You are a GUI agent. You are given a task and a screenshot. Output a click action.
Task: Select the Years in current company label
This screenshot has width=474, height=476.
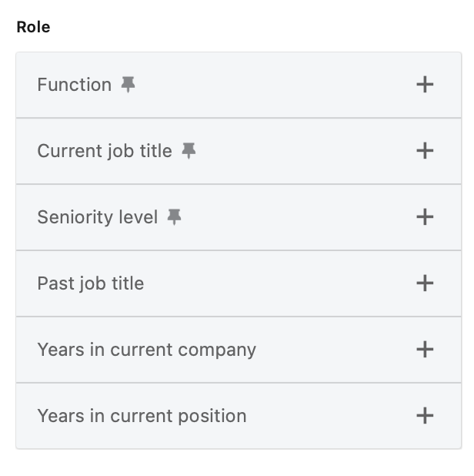click(x=147, y=350)
